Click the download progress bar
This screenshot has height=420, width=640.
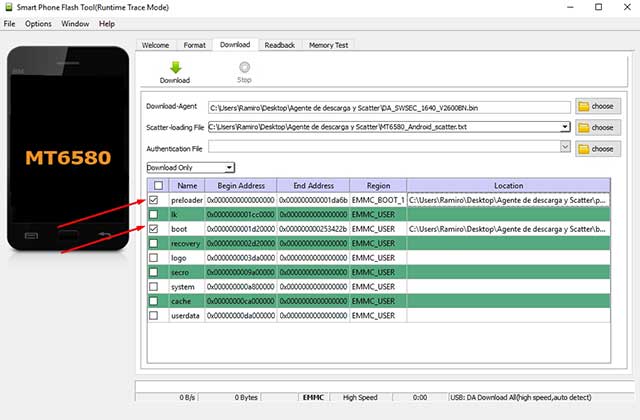(384, 386)
